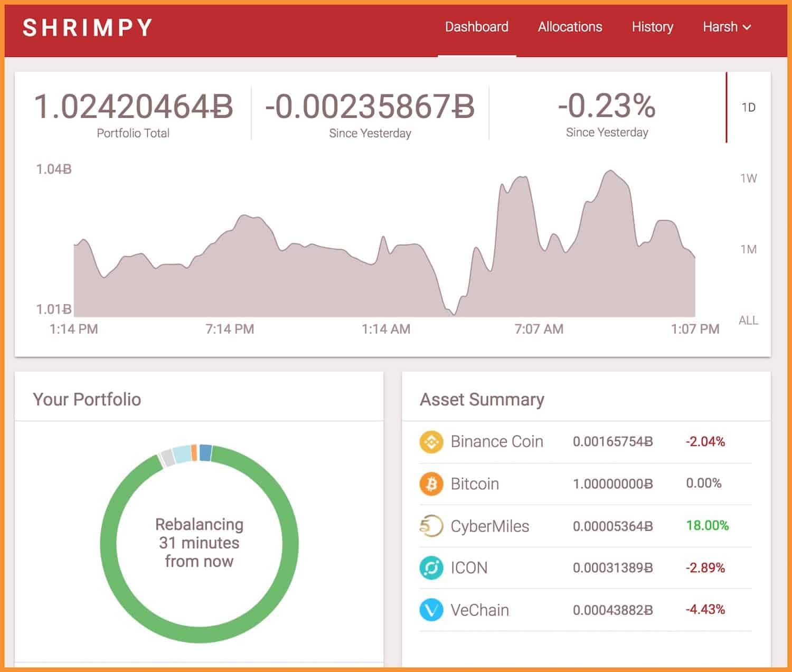792x672 pixels.
Task: Click the CyberMiles 18.00% change value
Action: point(707,526)
